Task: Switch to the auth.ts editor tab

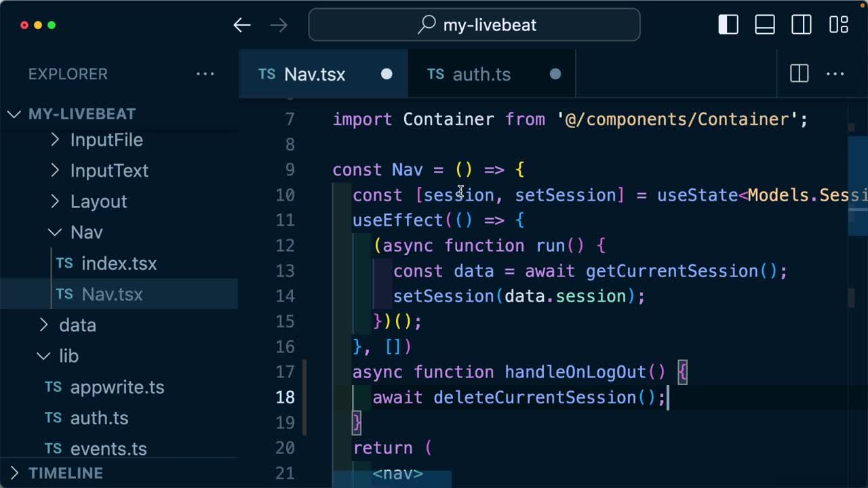Action: coord(481,74)
